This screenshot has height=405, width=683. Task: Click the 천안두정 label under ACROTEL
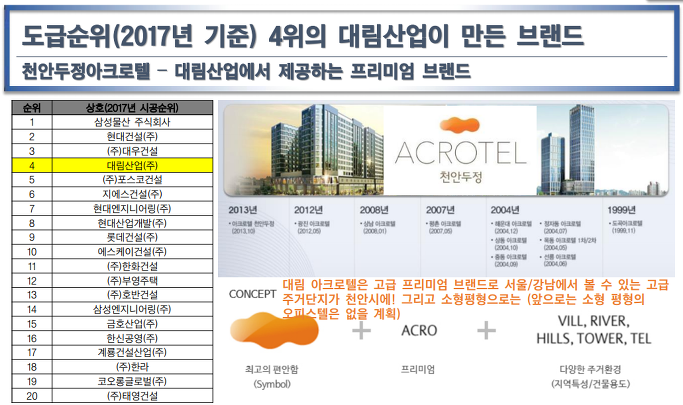tap(461, 177)
